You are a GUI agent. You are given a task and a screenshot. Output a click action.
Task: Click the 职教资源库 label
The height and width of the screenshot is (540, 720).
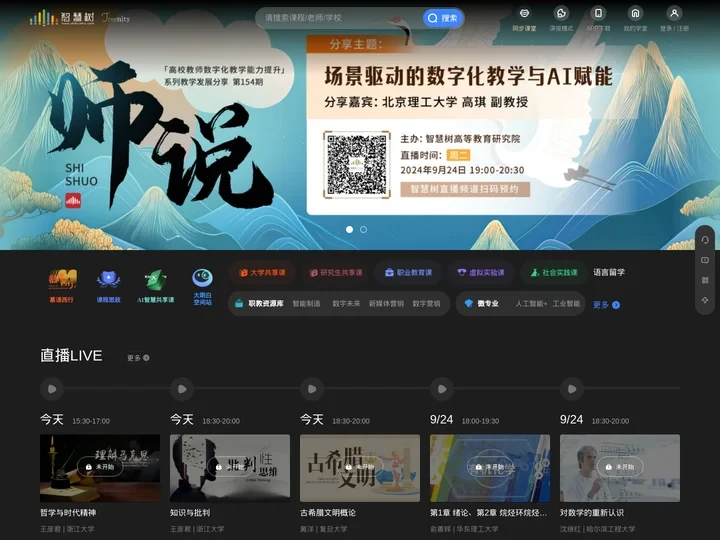[x=266, y=304]
